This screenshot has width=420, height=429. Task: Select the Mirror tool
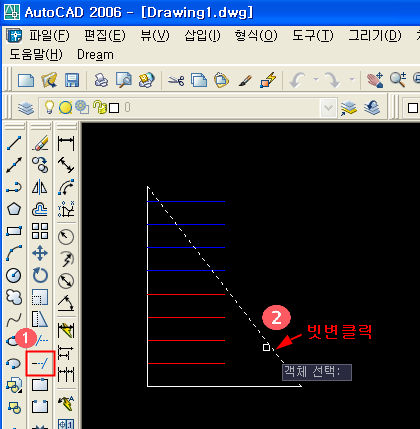click(x=40, y=187)
